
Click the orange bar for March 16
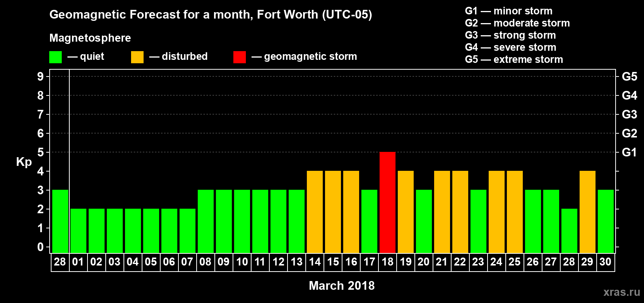351,212
